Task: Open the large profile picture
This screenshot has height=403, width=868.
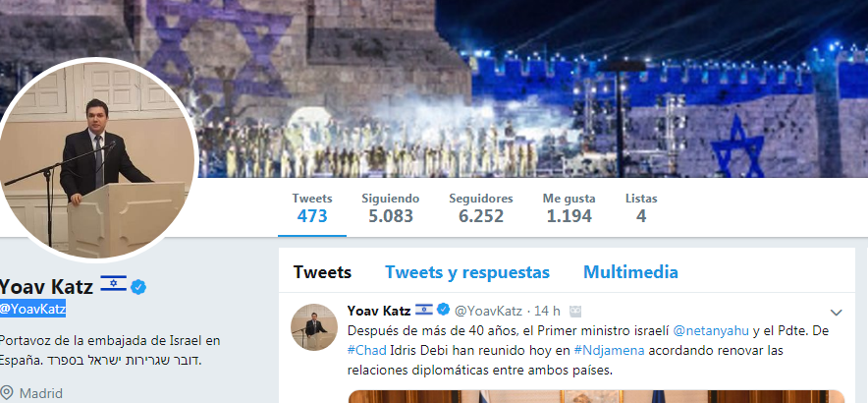Action: click(97, 159)
